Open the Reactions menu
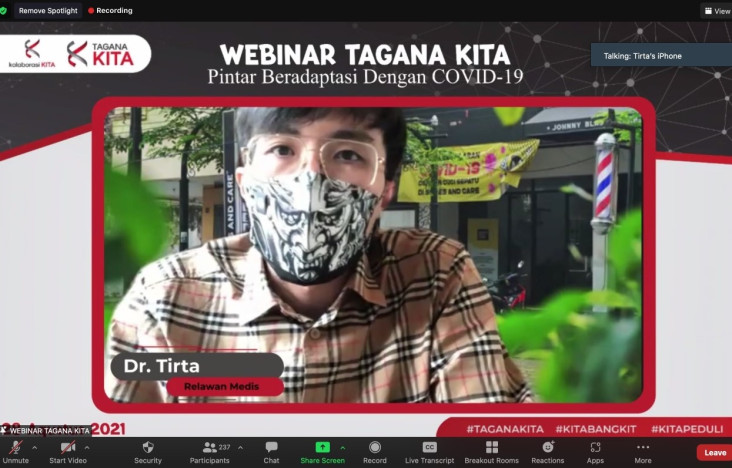The width and height of the screenshot is (732, 468). tap(548, 452)
